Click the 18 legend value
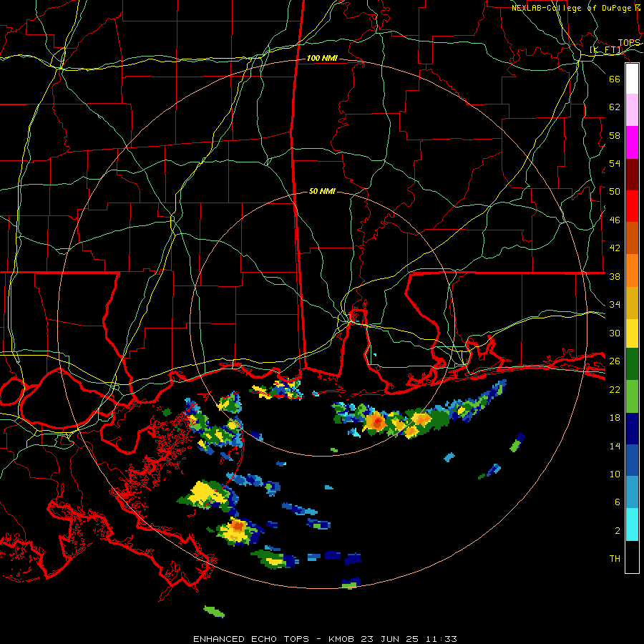 (615, 418)
